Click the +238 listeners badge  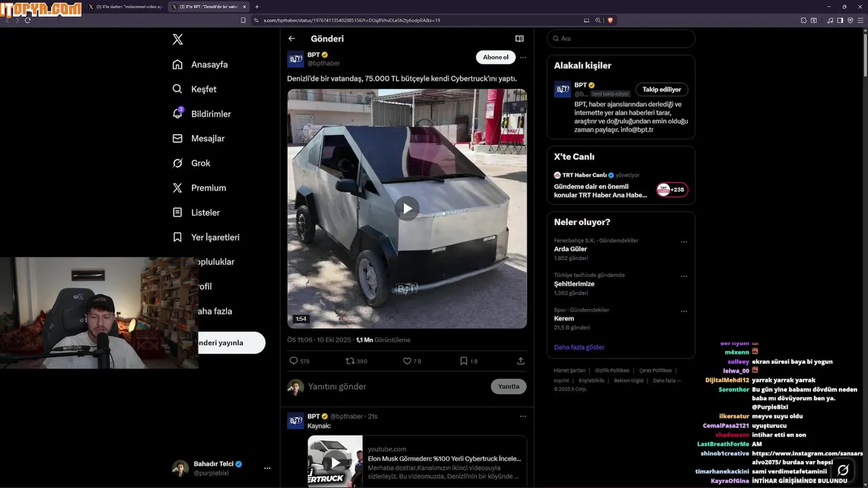[672, 190]
